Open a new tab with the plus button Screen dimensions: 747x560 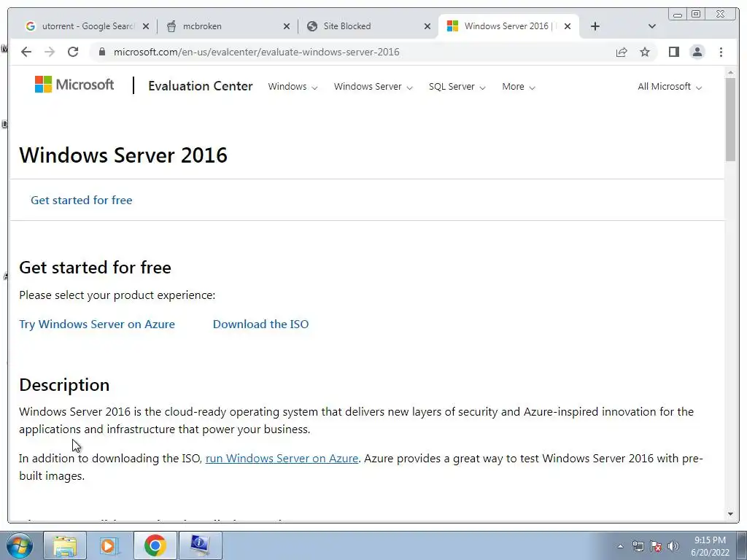point(595,26)
